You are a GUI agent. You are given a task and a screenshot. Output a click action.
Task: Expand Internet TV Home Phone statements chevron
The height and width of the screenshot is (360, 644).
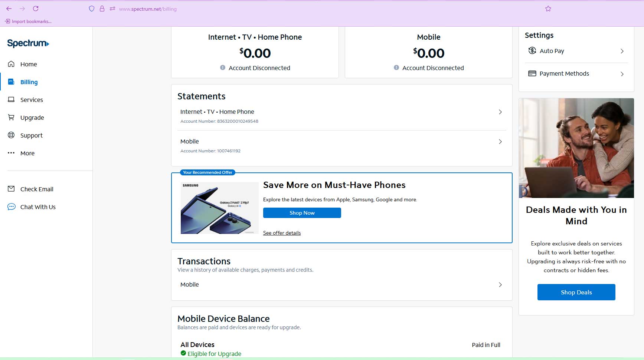point(500,112)
